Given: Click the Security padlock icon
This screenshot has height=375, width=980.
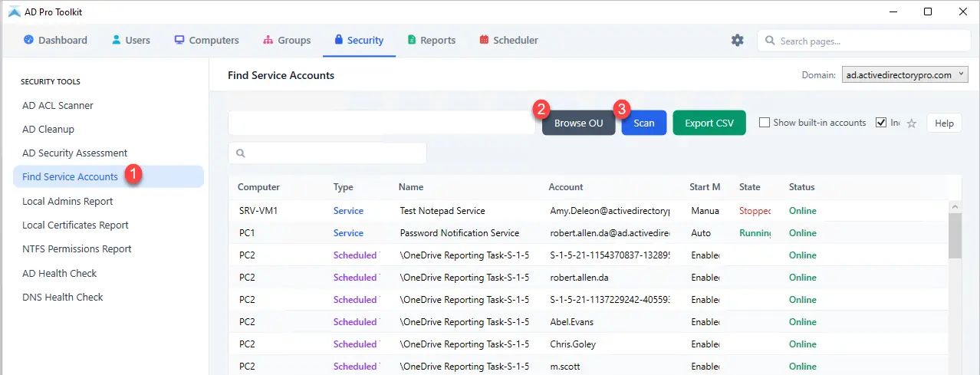Looking at the screenshot, I should point(338,40).
